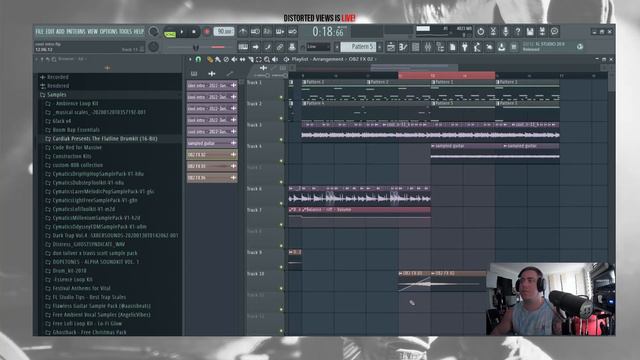The height and width of the screenshot is (360, 640).
Task: Toggle playlist snap magnet icon
Action: [198, 60]
